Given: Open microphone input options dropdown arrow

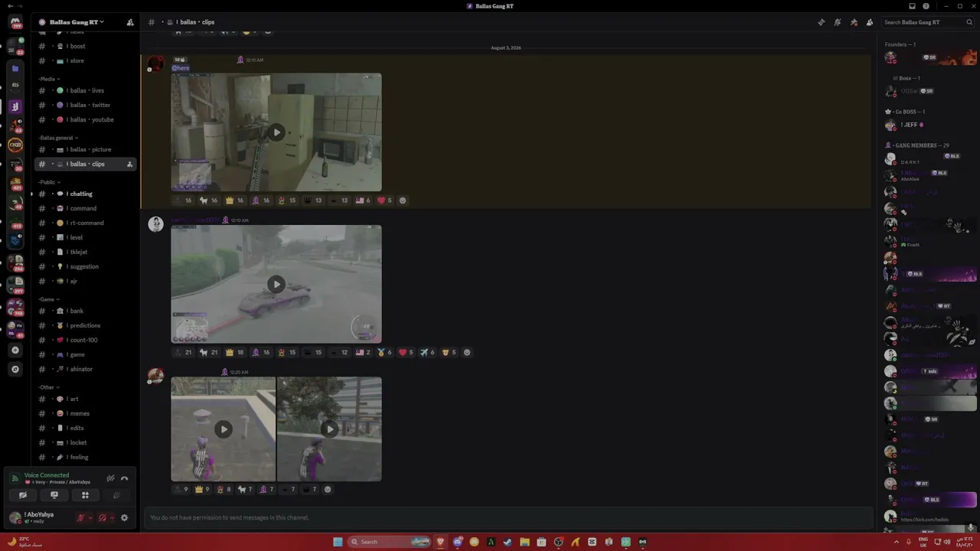Looking at the screenshot, I should [x=90, y=518].
